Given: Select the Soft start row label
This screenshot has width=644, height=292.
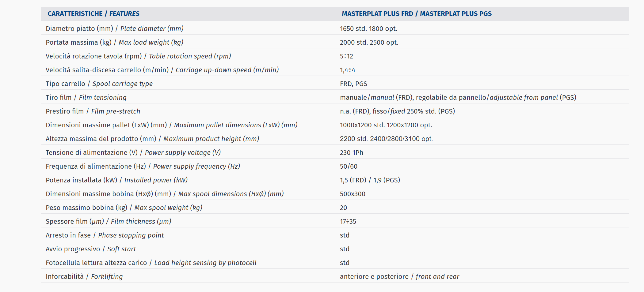Looking at the screenshot, I should pyautogui.click(x=91, y=249).
